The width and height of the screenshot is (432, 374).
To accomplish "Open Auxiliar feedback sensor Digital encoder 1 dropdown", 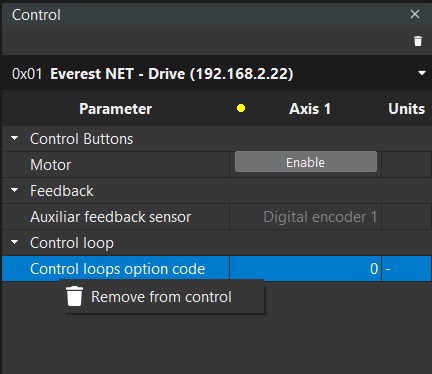I will click(x=305, y=217).
